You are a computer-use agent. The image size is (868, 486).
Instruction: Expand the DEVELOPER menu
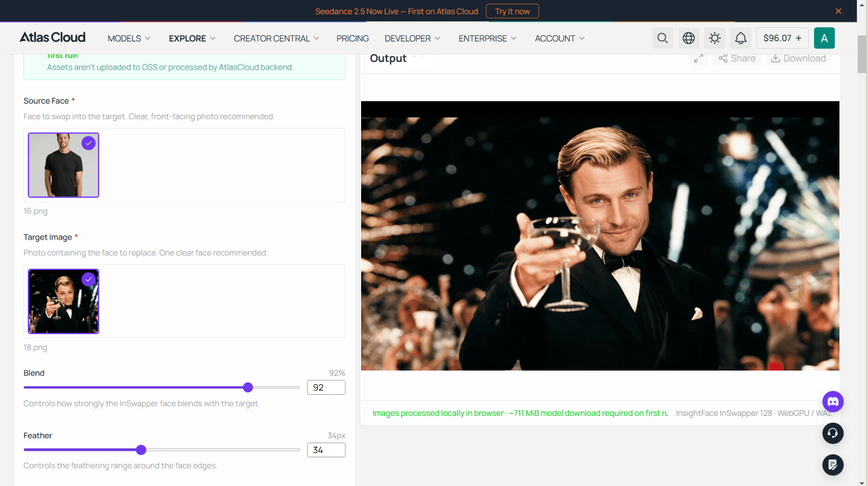coord(413,38)
